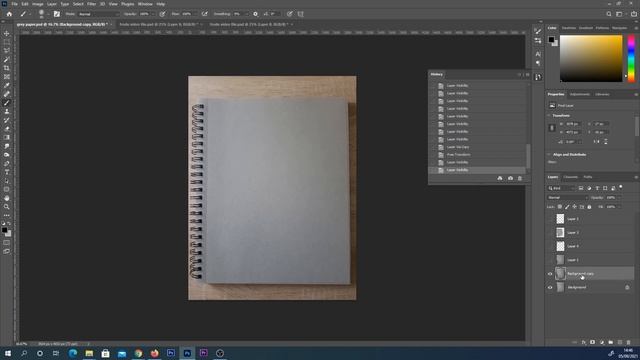The height and width of the screenshot is (360, 640).
Task: Open Firefox from taskbar
Action: pyautogui.click(x=154, y=353)
